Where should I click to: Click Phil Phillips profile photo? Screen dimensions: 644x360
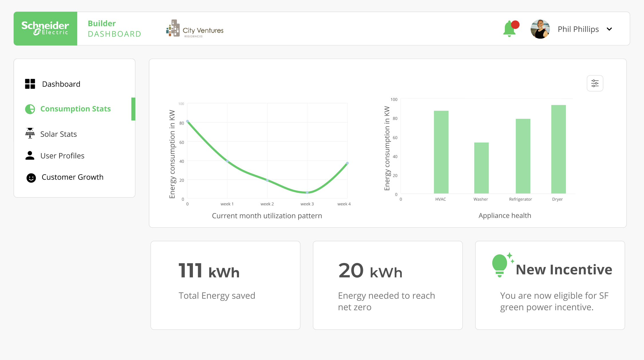[540, 29]
